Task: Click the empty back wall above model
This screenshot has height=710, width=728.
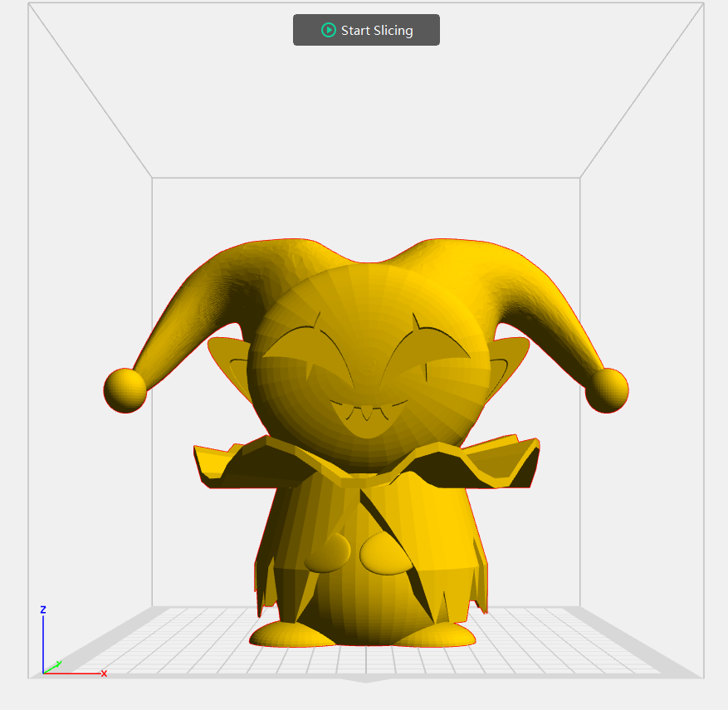Action: (366, 209)
